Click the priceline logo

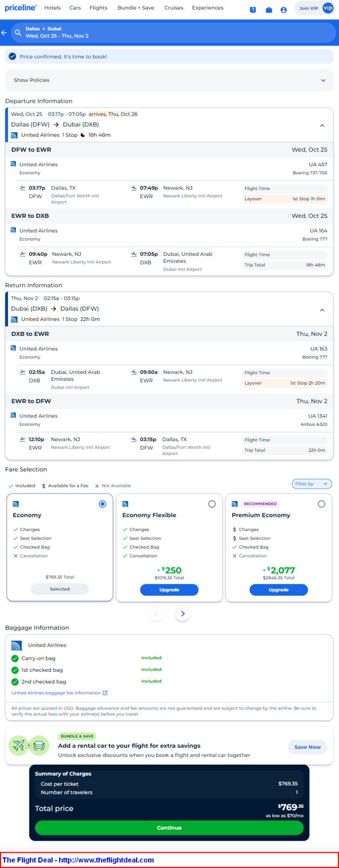click(x=21, y=8)
